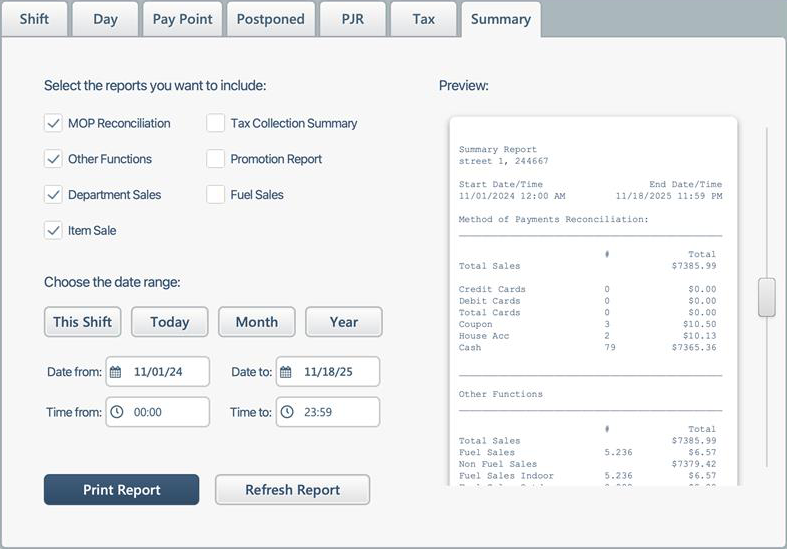Switch to the Day tab
The width and height of the screenshot is (787, 549).
(105, 19)
